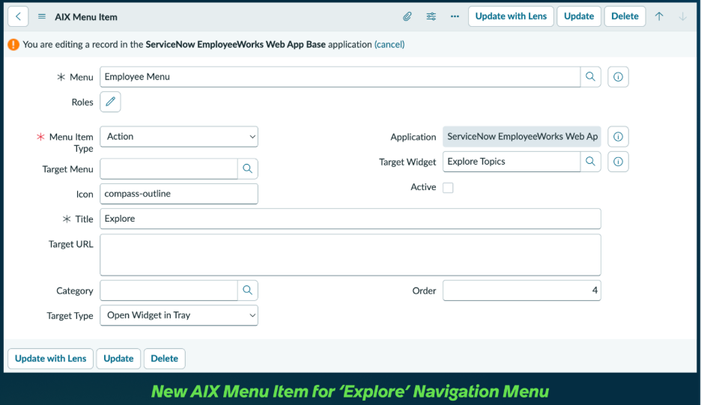Screen dimensions: 701x405
Task: Open Menu Item Type dropdown
Action: click(179, 137)
